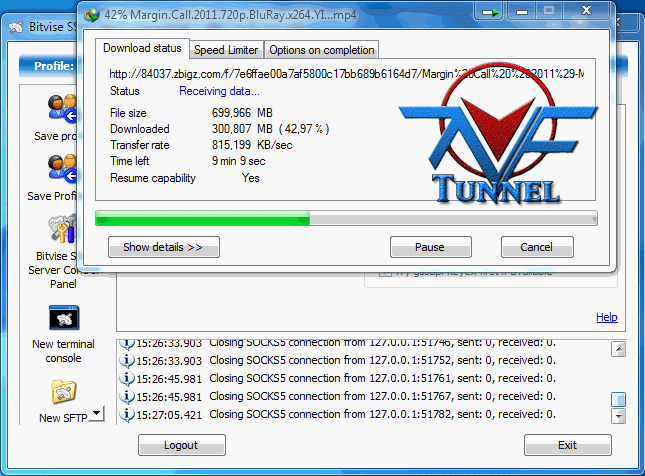Click the Profile: header in Bitvise
This screenshot has height=476, width=645.
pyautogui.click(x=54, y=66)
